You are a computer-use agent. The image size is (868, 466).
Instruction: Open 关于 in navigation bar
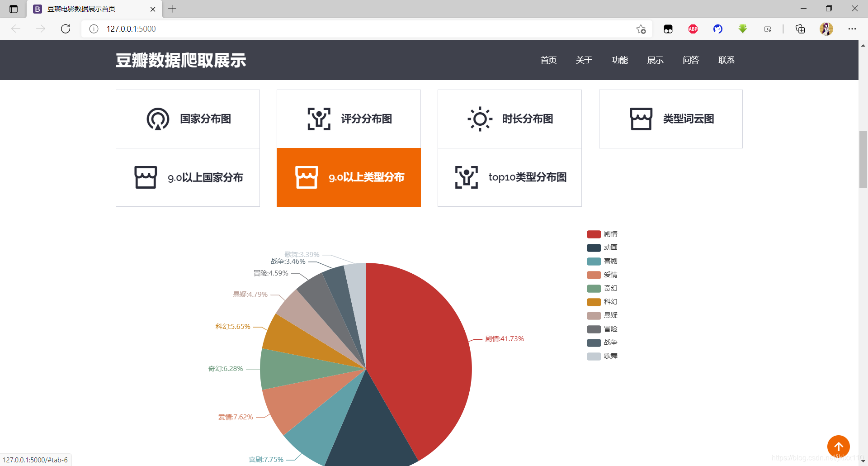584,60
